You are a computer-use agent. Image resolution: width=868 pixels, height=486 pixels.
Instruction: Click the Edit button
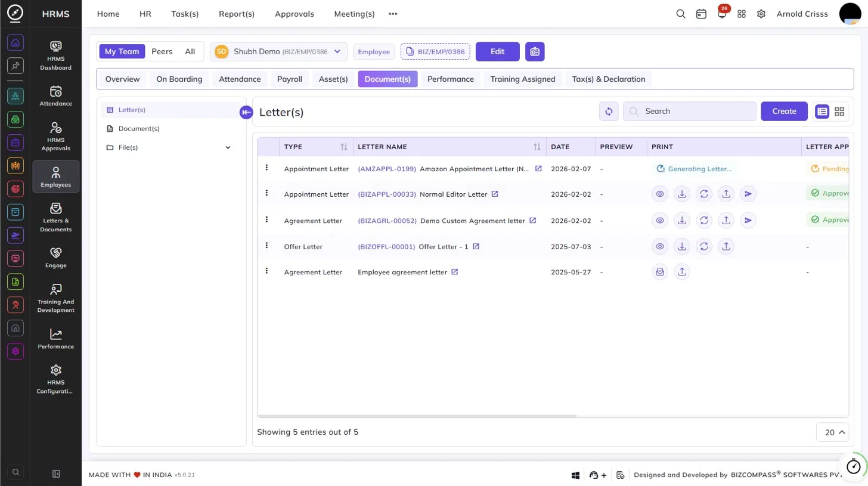point(498,52)
